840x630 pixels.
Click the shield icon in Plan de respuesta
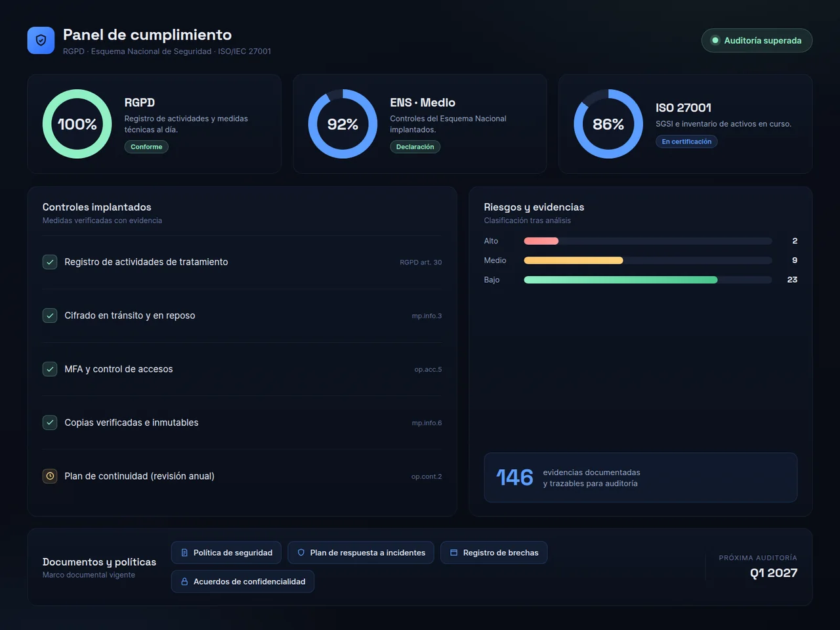pyautogui.click(x=301, y=553)
